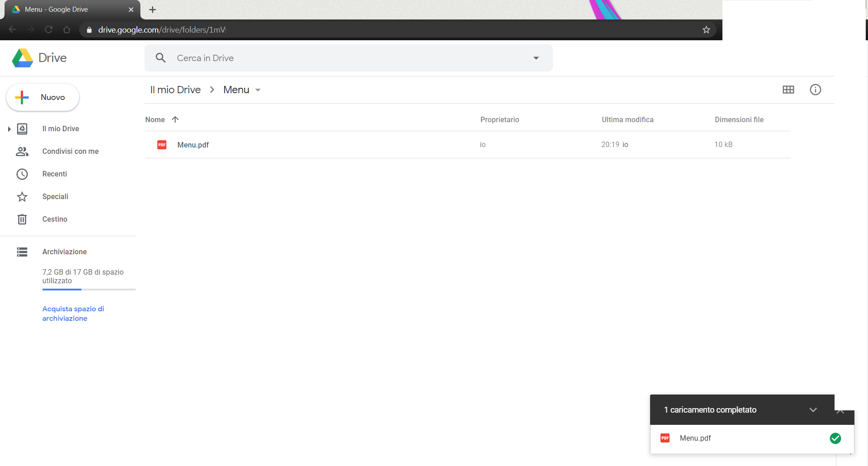Click the 20:19 io modified cell
868x466 pixels.
click(x=614, y=145)
